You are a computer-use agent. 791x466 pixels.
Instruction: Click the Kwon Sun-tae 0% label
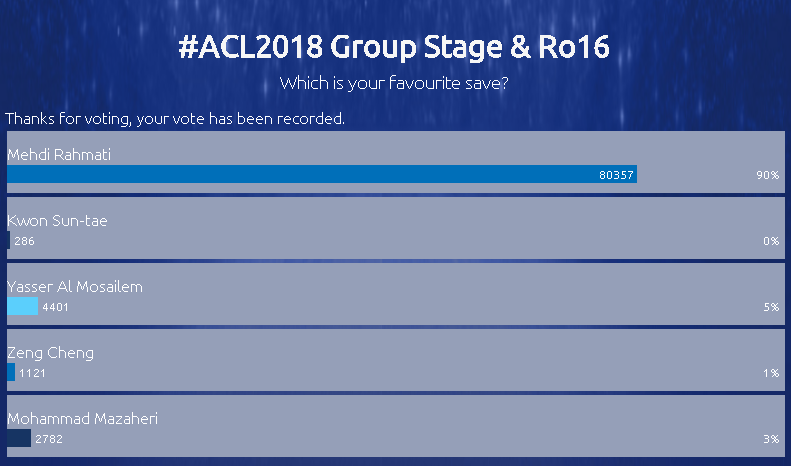click(x=771, y=241)
